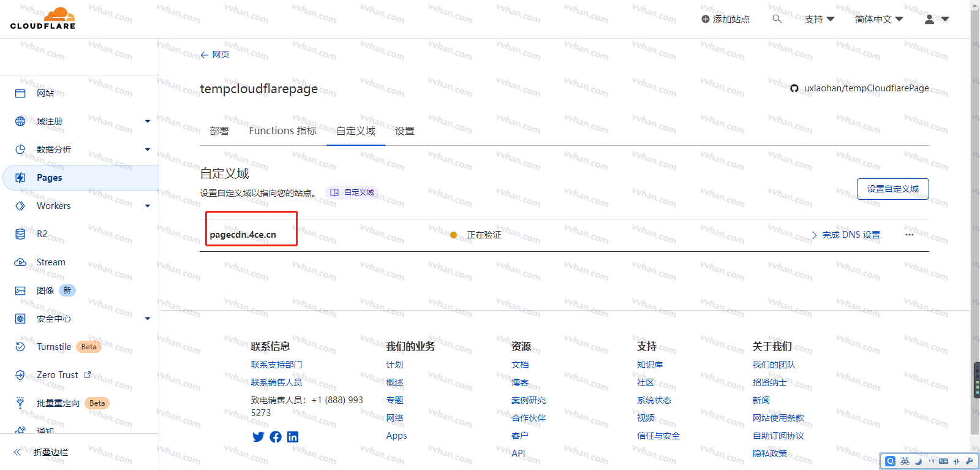The width and height of the screenshot is (980, 470).
Task: Open the uxiaohan/tempCloudflarePage repository link
Action: pos(866,88)
